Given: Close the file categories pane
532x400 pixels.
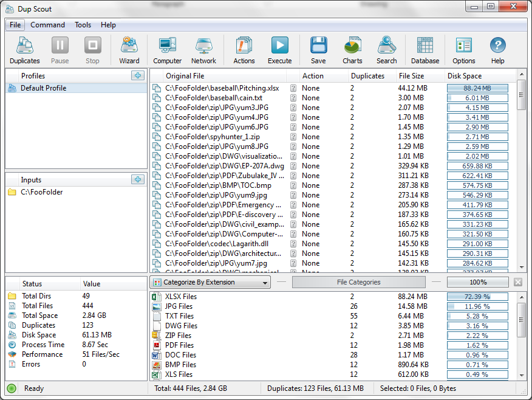Looking at the screenshot, I should [518, 282].
